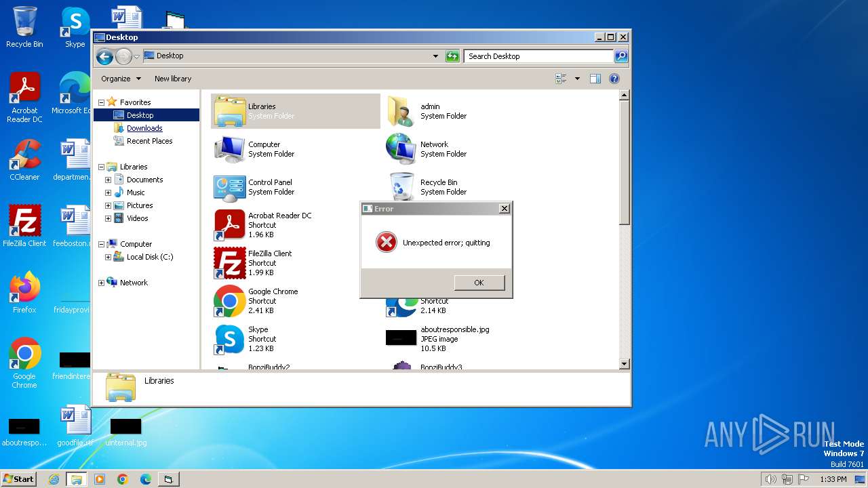This screenshot has height=488, width=868.
Task: Select aboutresponsible.jpg thumbnail in list
Action: click(401, 338)
